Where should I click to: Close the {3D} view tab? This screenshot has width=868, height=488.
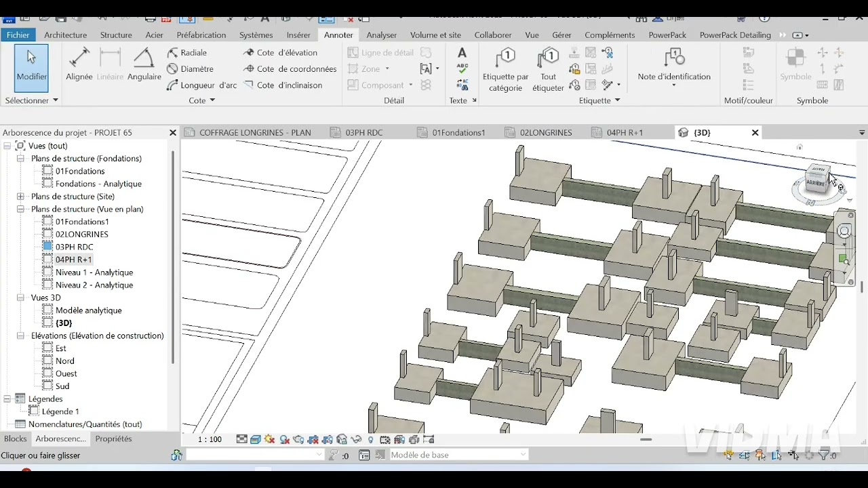pyautogui.click(x=755, y=133)
